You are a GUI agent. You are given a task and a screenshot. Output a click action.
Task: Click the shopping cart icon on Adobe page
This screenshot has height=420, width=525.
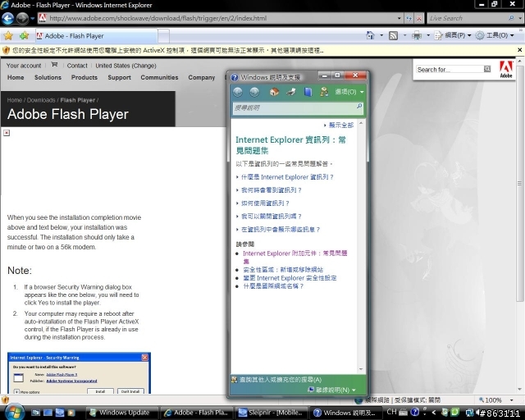click(54, 65)
